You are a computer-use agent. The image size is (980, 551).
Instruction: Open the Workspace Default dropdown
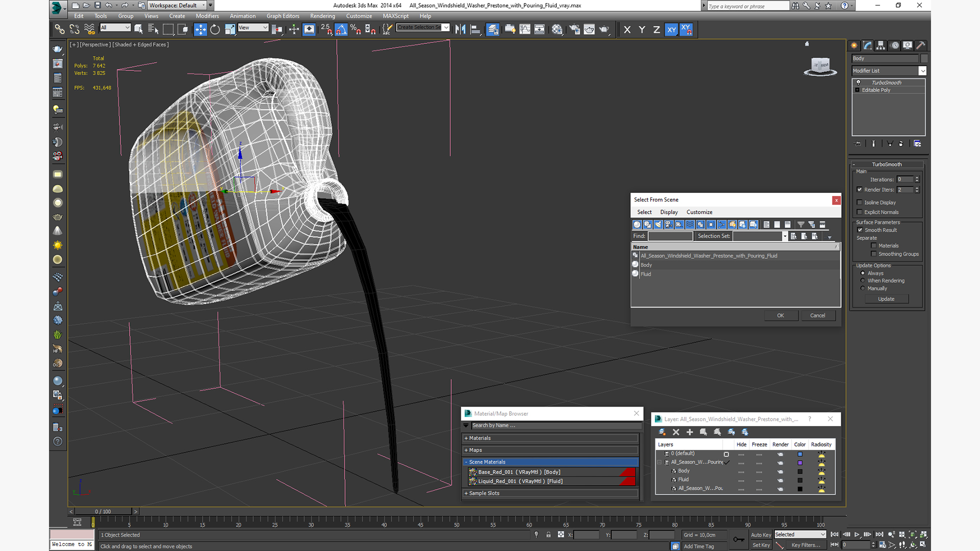tap(177, 5)
